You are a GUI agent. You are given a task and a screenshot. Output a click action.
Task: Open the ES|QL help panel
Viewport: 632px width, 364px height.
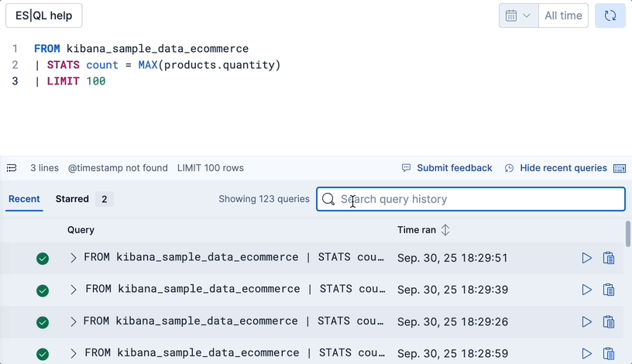[43, 15]
